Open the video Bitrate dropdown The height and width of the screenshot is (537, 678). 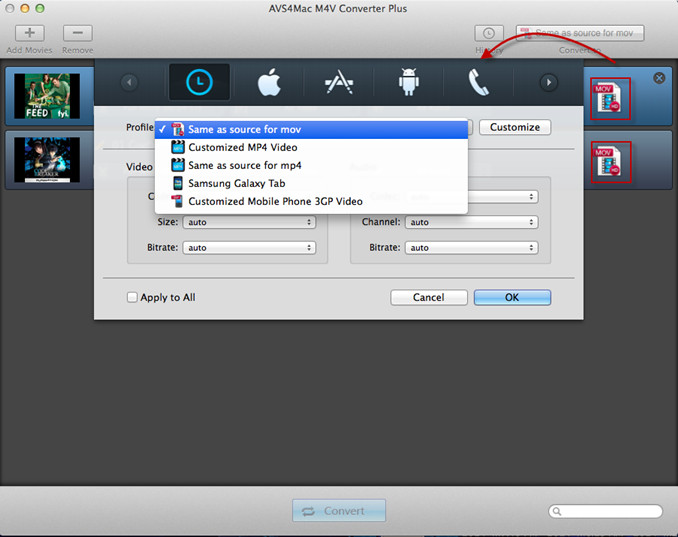[249, 248]
